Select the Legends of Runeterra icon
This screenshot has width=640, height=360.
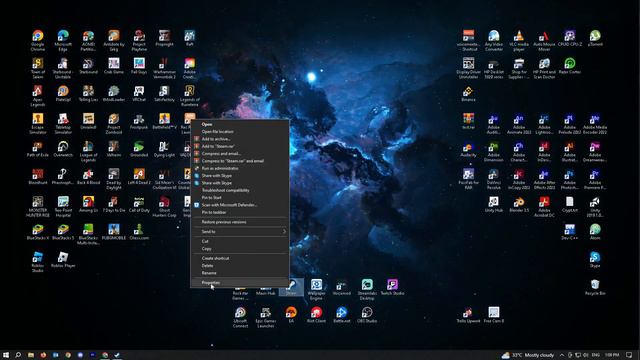[189, 96]
